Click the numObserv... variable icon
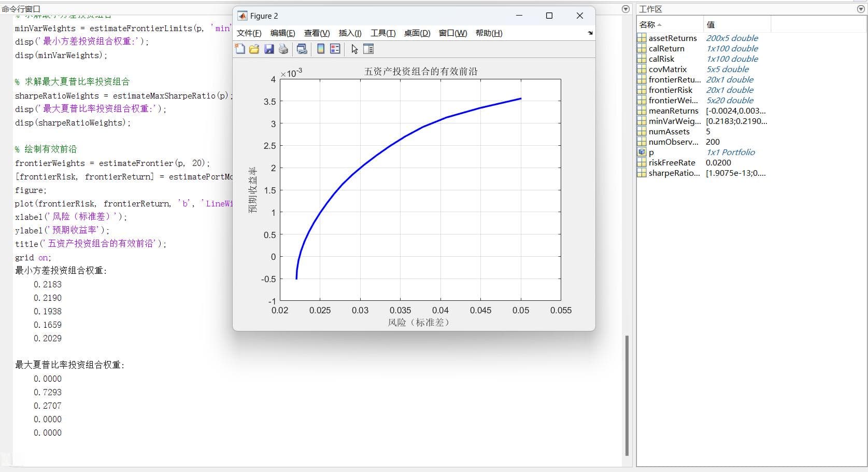This screenshot has height=472, width=868. tap(642, 142)
